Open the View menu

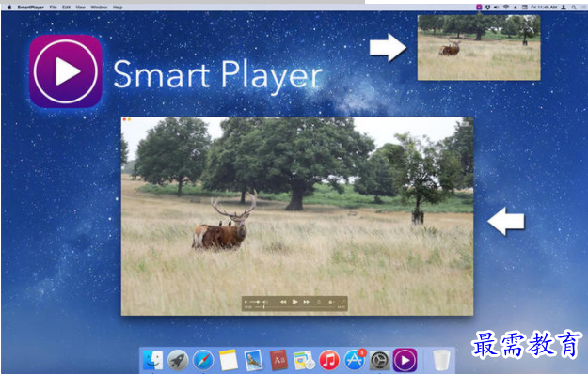[x=80, y=8]
